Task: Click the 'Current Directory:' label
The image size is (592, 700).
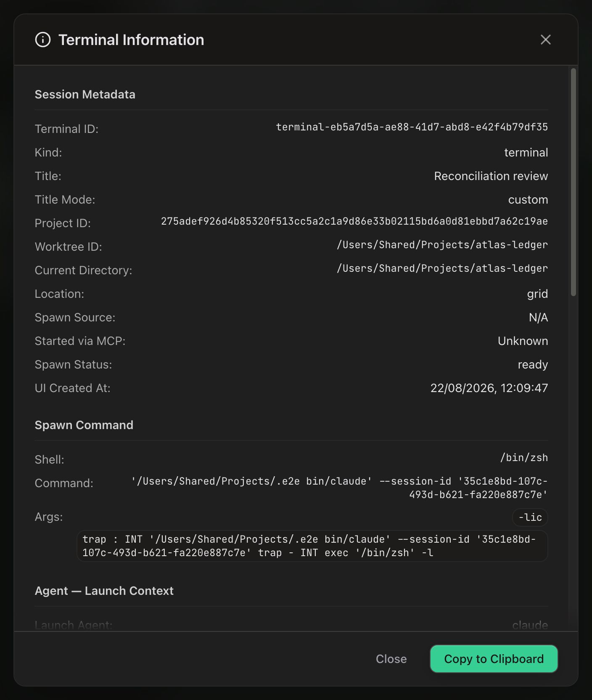Action: (x=84, y=270)
